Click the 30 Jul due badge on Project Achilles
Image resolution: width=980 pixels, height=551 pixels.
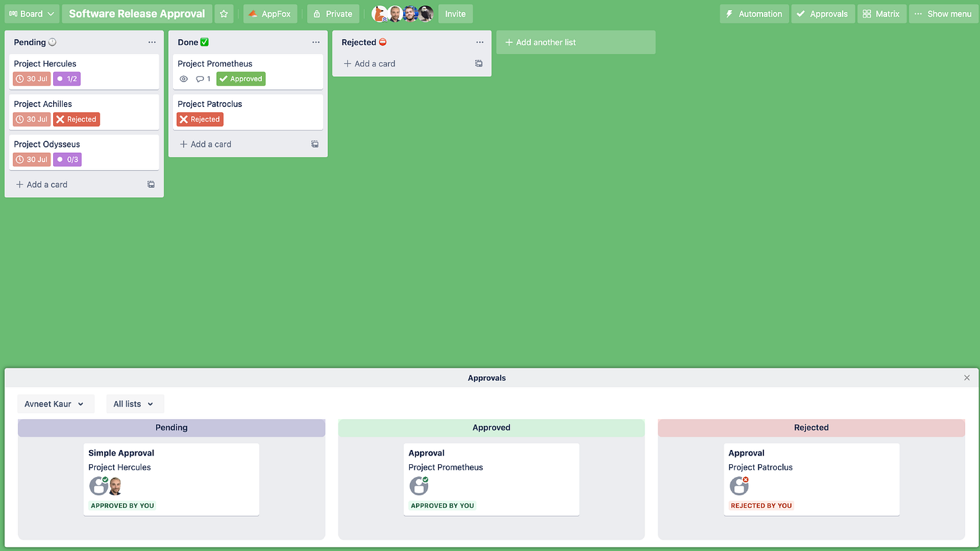[32, 119]
